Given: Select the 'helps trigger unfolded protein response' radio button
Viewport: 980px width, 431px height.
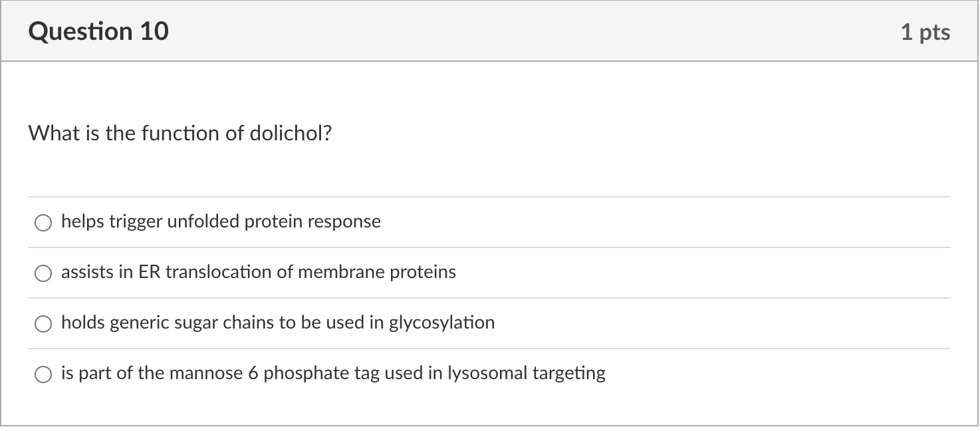Looking at the screenshot, I should [43, 223].
